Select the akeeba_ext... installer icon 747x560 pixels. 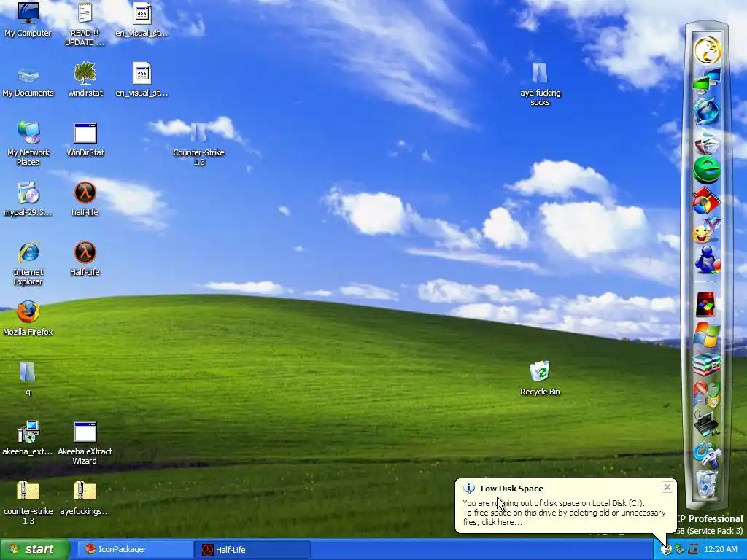[28, 438]
